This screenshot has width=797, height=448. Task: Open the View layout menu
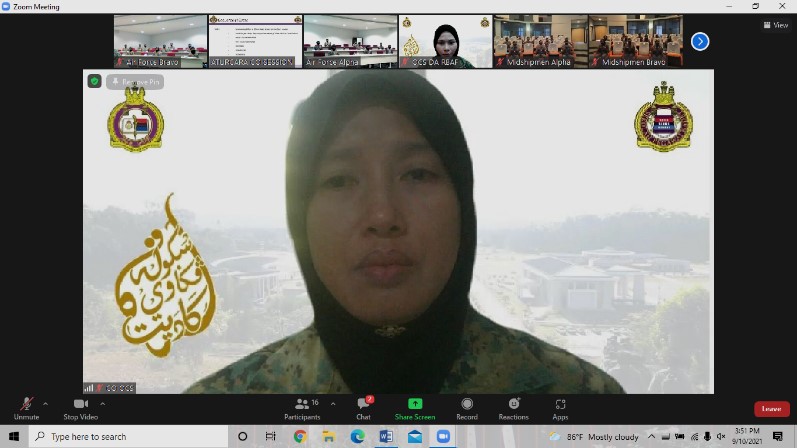pyautogui.click(x=776, y=25)
